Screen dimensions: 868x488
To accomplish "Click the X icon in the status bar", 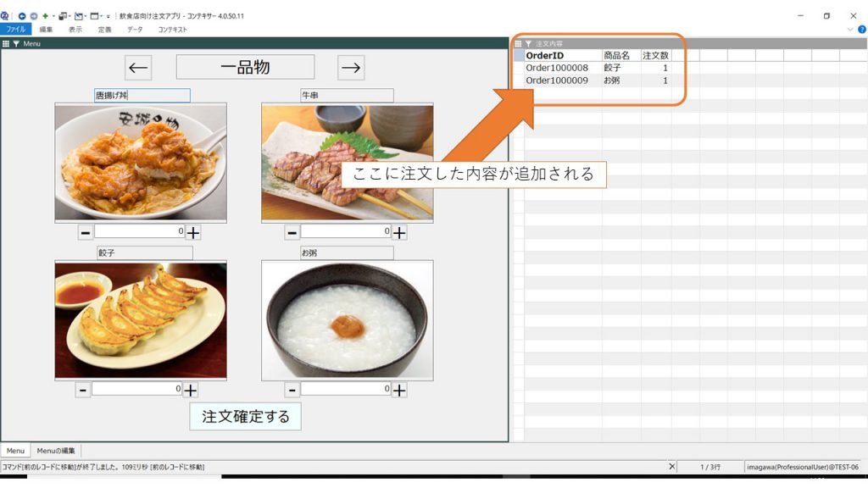I will (x=672, y=467).
